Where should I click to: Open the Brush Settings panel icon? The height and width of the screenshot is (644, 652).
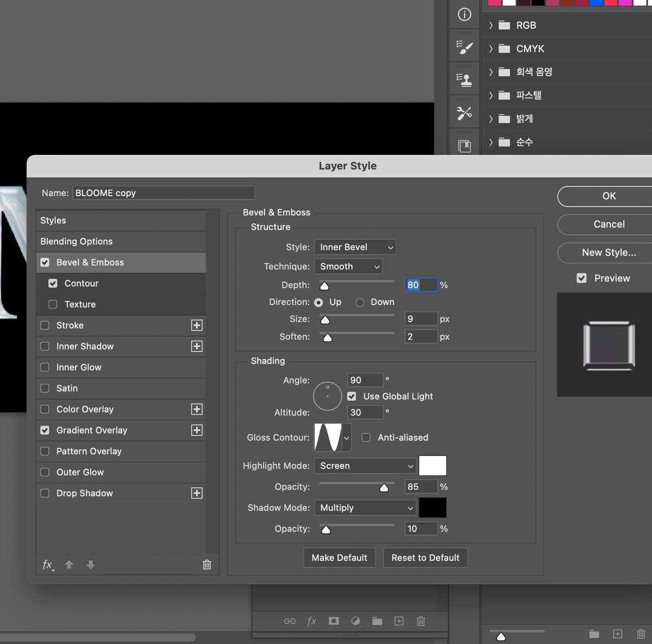click(x=465, y=47)
